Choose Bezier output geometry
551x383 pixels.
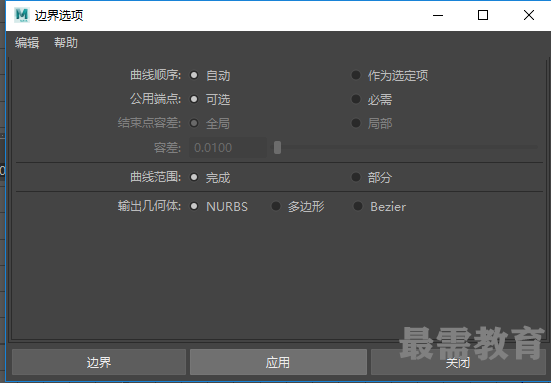pos(358,206)
